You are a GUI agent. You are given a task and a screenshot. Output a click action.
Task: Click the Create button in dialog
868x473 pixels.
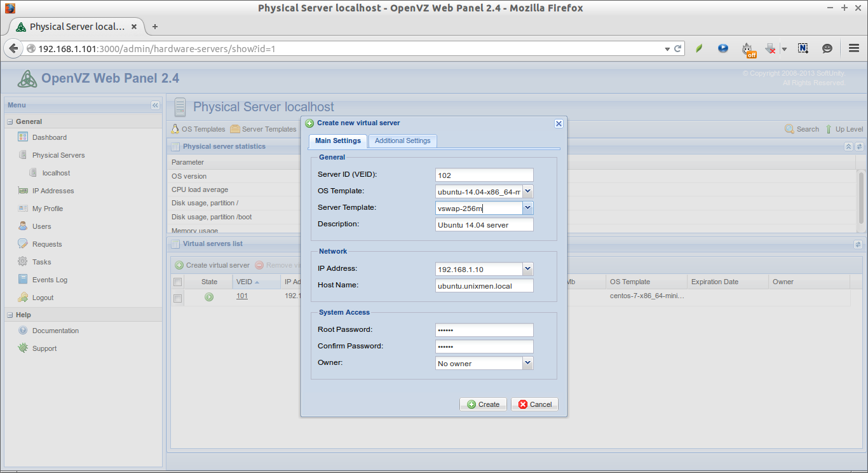483,404
